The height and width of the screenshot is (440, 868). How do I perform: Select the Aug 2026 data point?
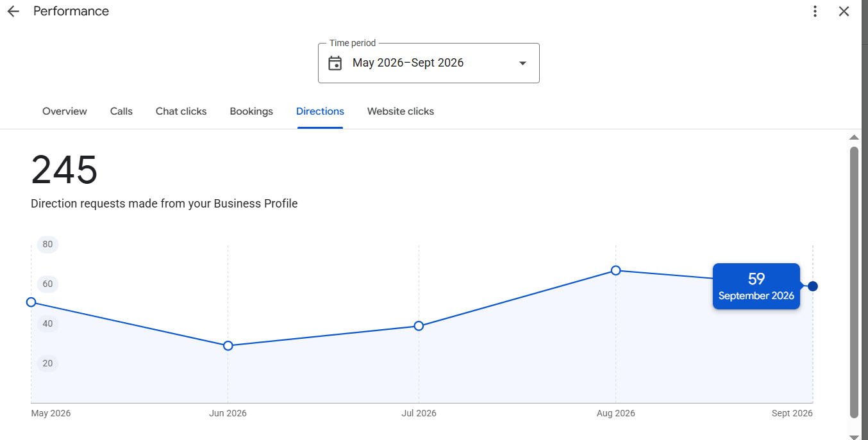pos(616,270)
